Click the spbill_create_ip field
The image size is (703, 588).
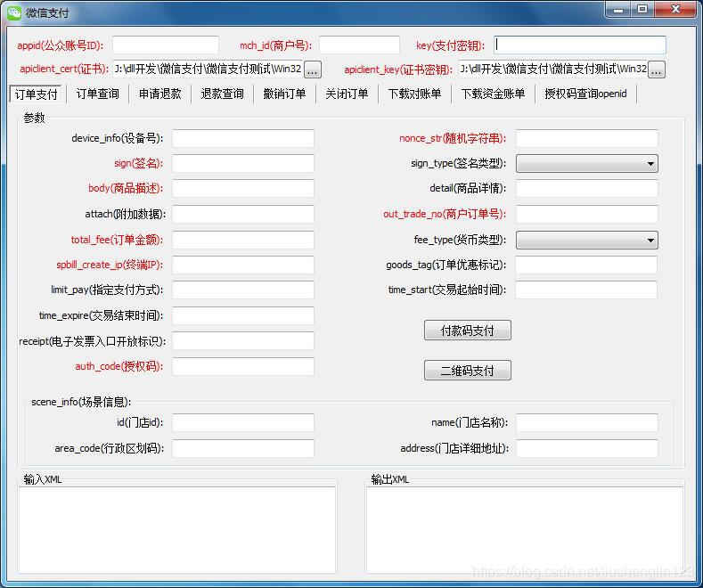[x=243, y=265]
